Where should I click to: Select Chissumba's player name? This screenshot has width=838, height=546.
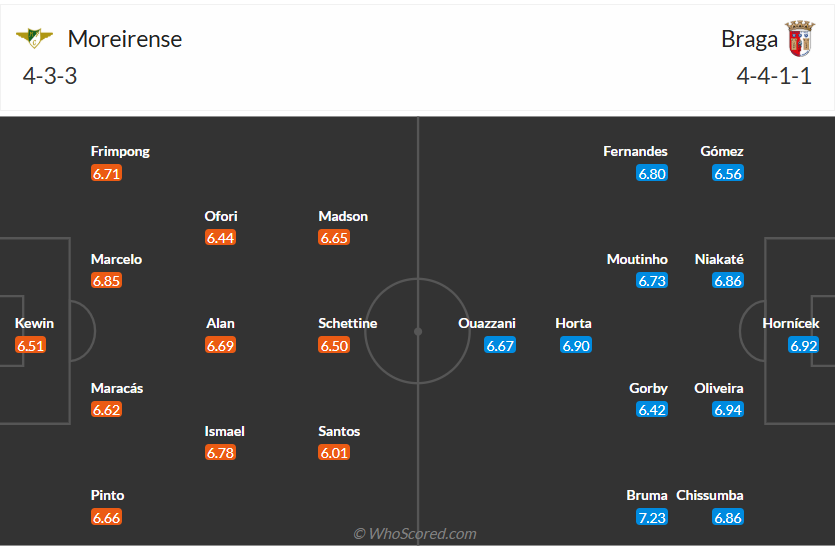coord(710,495)
